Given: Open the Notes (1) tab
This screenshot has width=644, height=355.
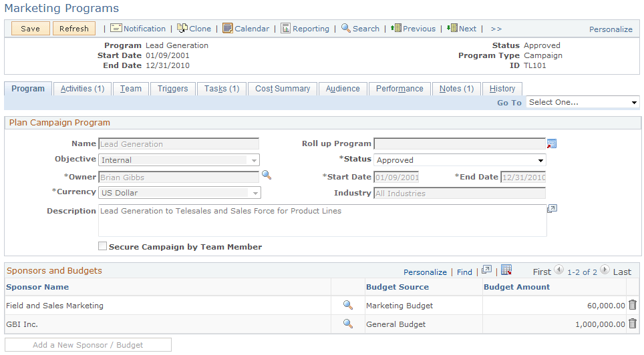Looking at the screenshot, I should tap(456, 89).
